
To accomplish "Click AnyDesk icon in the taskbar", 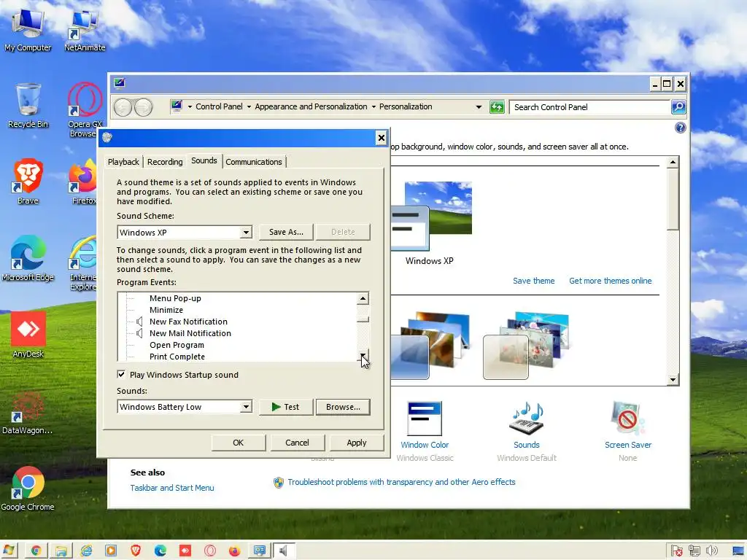I will tap(185, 551).
